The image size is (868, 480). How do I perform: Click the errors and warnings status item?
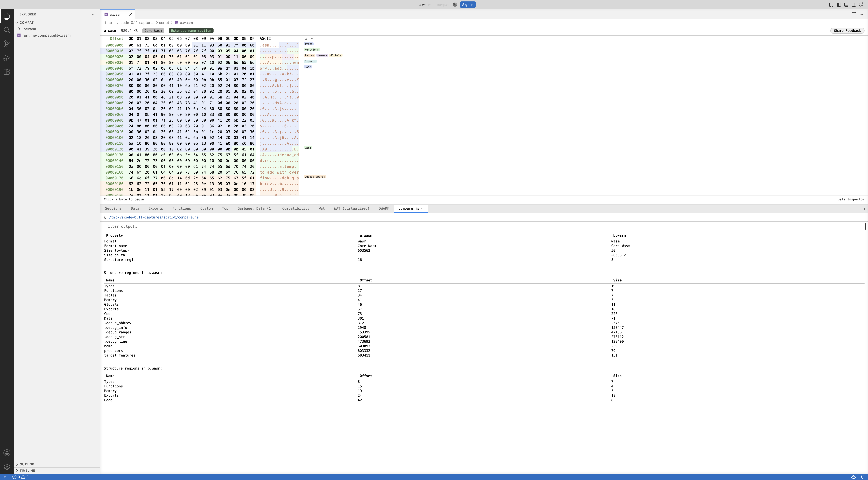[x=20, y=477]
